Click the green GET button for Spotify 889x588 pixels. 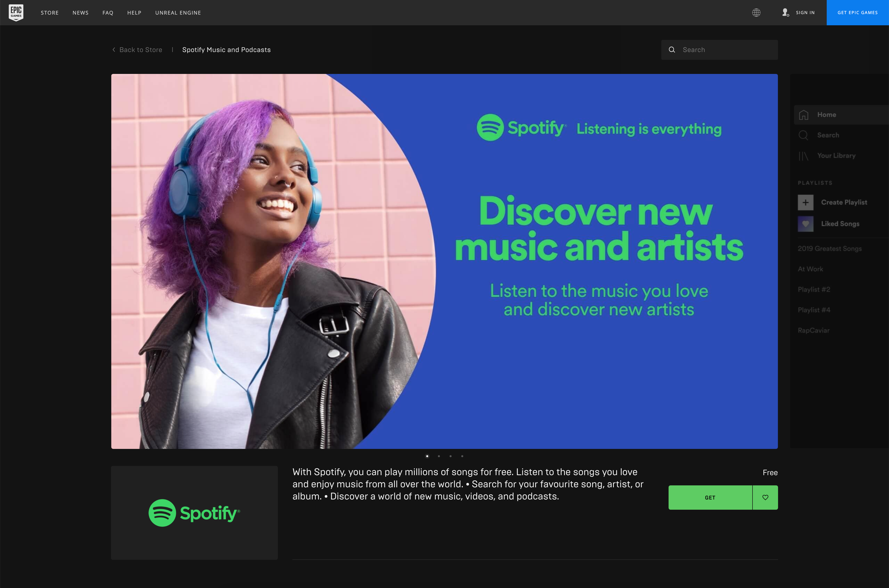point(710,497)
